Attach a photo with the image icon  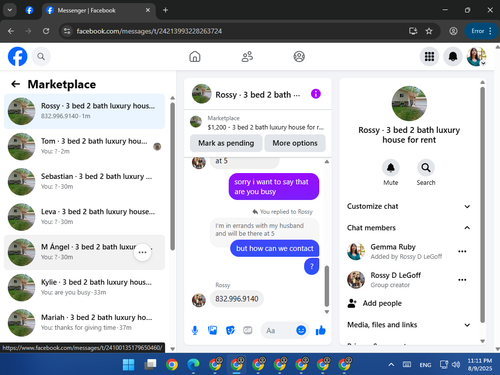[x=212, y=330]
